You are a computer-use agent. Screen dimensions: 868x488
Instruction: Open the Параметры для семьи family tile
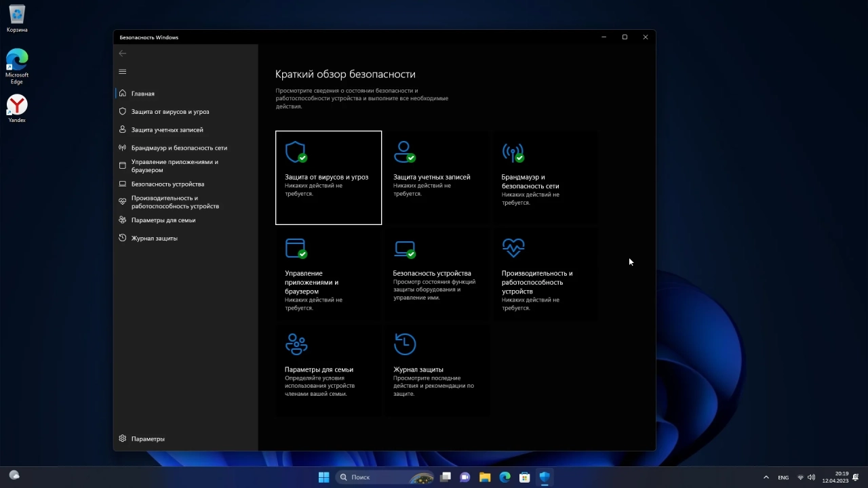pos(328,370)
